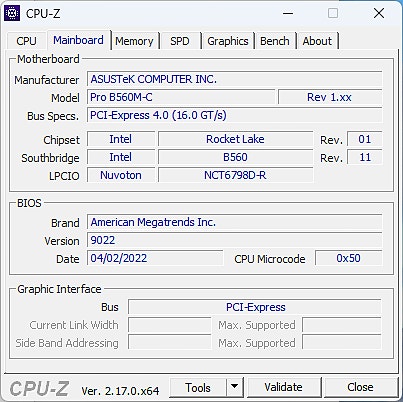Click the Chipset Rev. 01 value
The image size is (403, 402).
[x=365, y=139]
